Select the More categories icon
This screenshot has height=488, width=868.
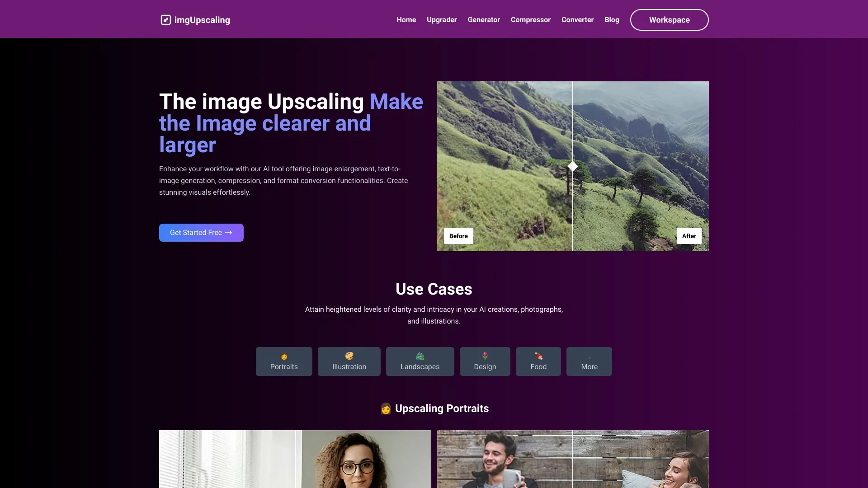pos(589,357)
